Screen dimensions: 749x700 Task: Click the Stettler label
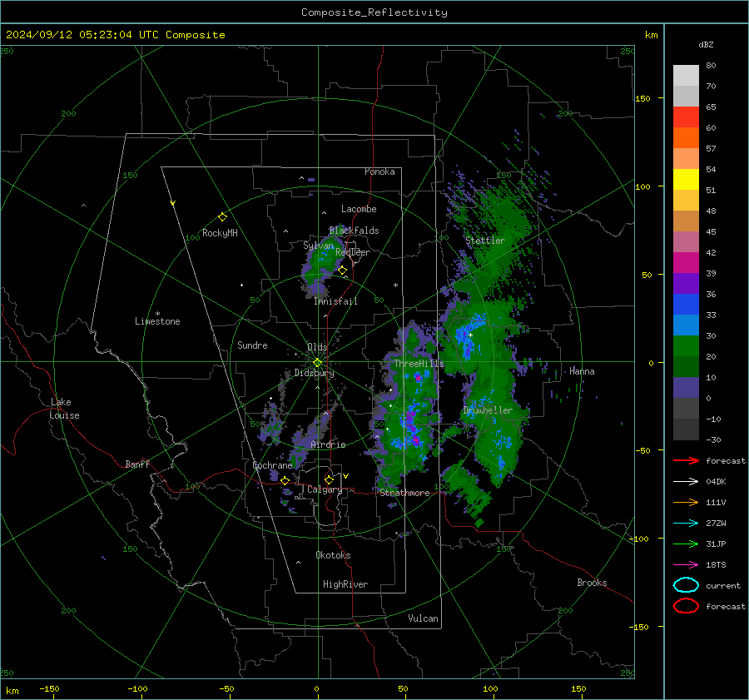pyautogui.click(x=485, y=241)
